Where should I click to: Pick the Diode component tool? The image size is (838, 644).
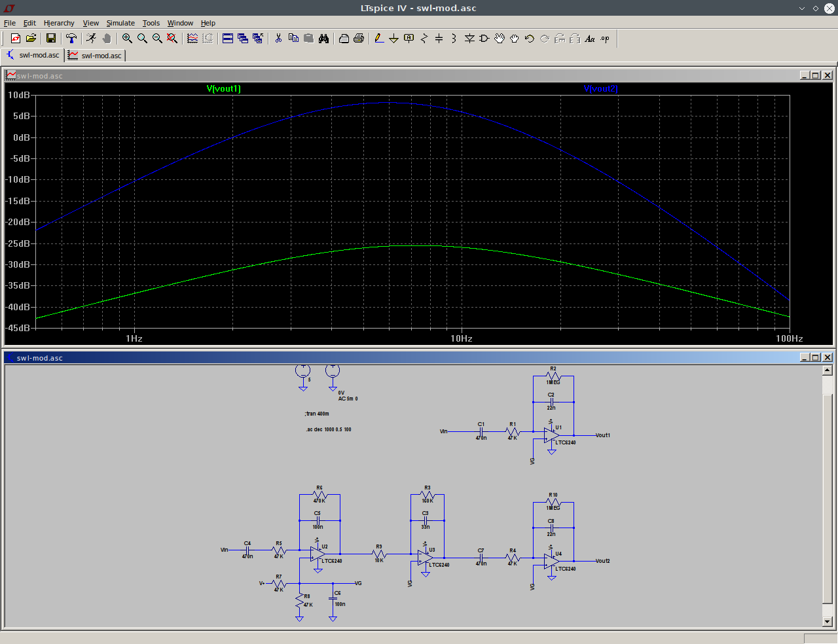click(x=469, y=39)
